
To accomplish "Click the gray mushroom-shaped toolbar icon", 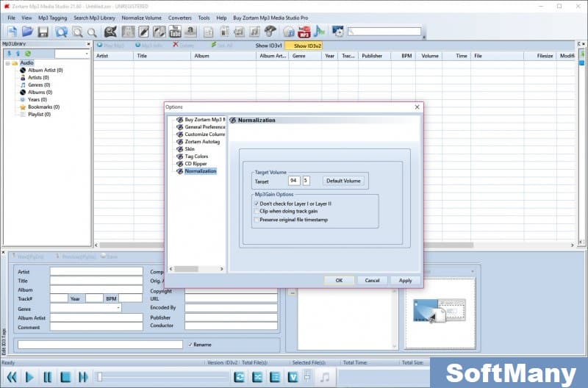I will click(270, 32).
